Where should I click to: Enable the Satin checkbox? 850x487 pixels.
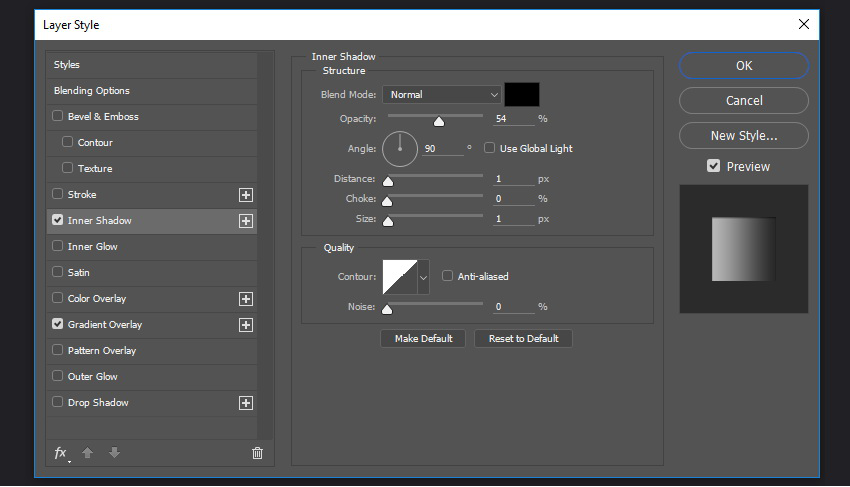tap(57, 272)
